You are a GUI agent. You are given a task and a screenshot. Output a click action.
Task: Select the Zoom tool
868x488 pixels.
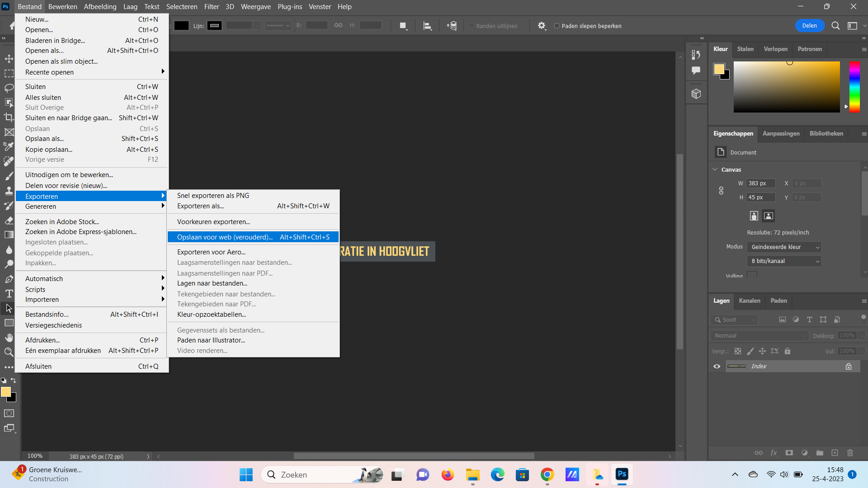pos(9,352)
